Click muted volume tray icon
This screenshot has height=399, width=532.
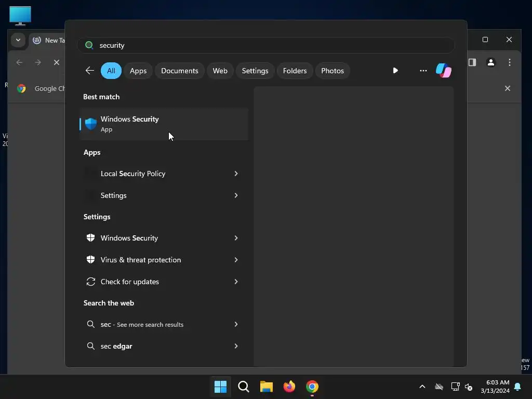point(469,387)
